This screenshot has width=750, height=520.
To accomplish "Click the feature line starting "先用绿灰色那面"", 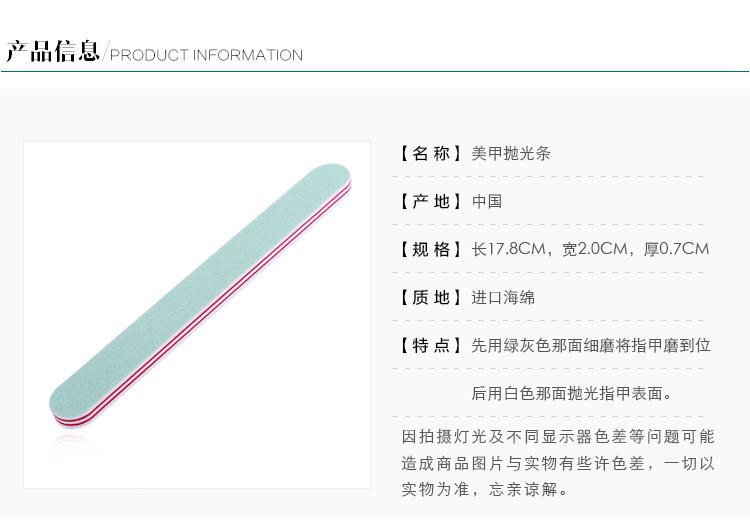I will [x=591, y=345].
